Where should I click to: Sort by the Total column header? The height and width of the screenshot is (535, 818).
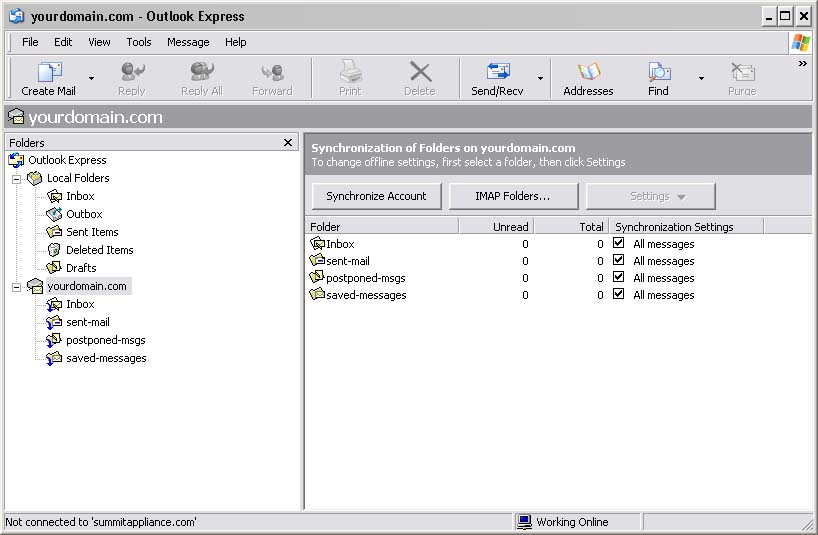571,227
